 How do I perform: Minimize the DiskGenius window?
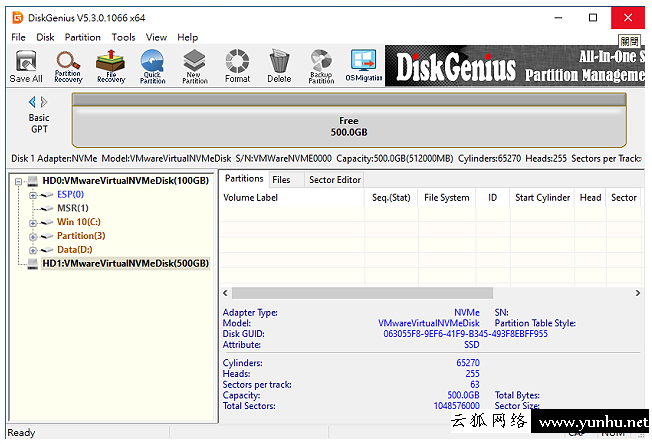[x=558, y=18]
